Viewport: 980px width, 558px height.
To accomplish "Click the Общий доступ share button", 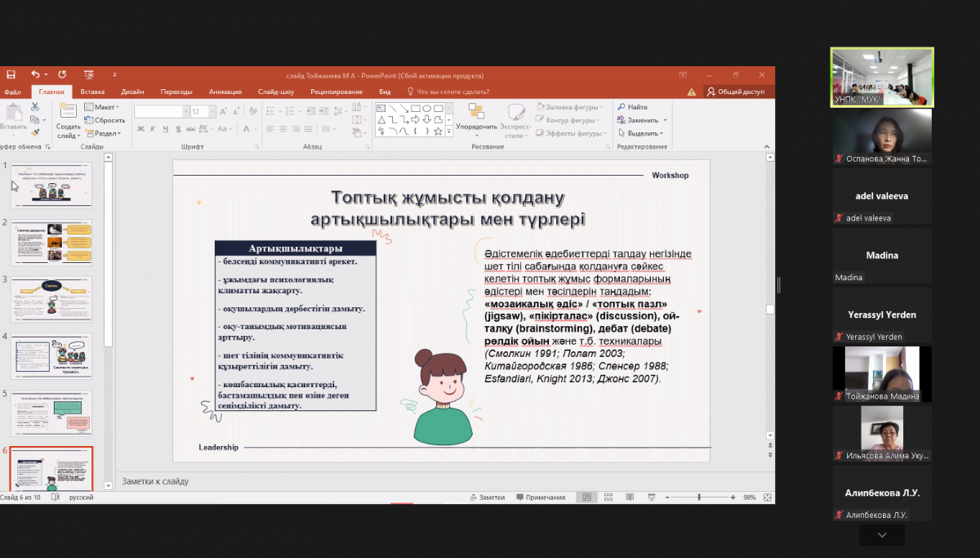I will (x=736, y=92).
